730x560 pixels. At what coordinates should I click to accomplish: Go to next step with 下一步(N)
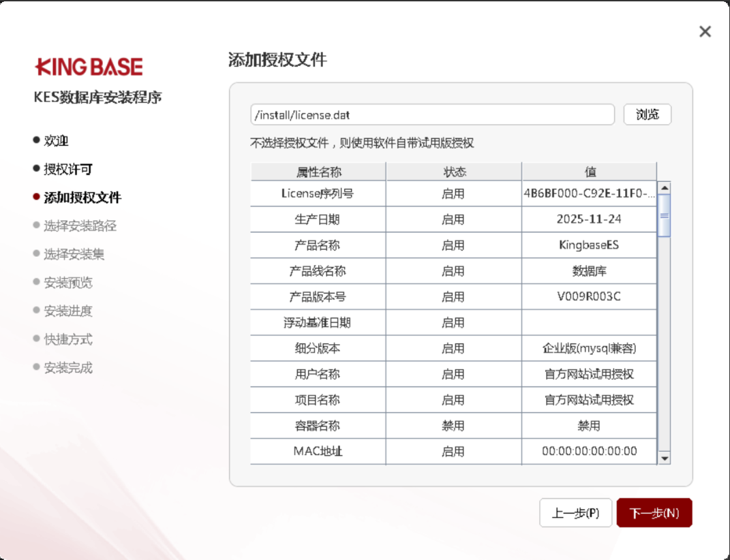pyautogui.click(x=654, y=512)
